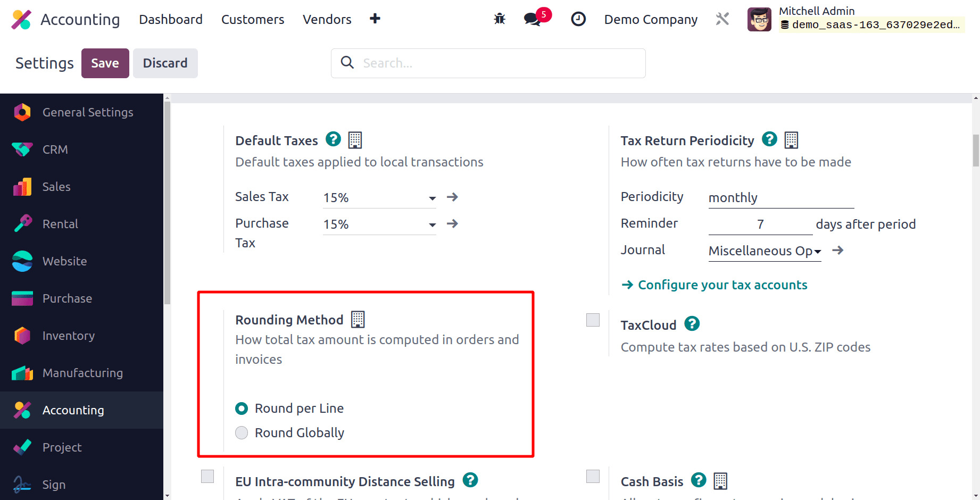This screenshot has height=500, width=980.
Task: Open the activities clock icon
Action: tap(578, 19)
